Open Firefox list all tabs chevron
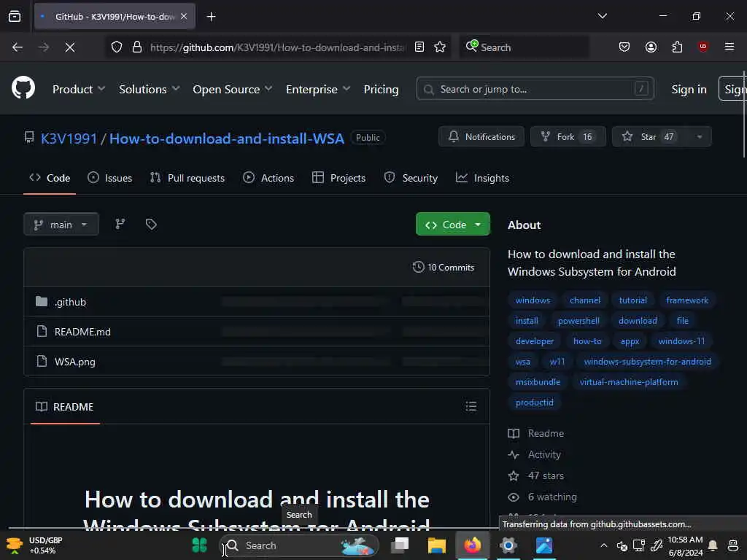747x560 pixels. point(602,16)
